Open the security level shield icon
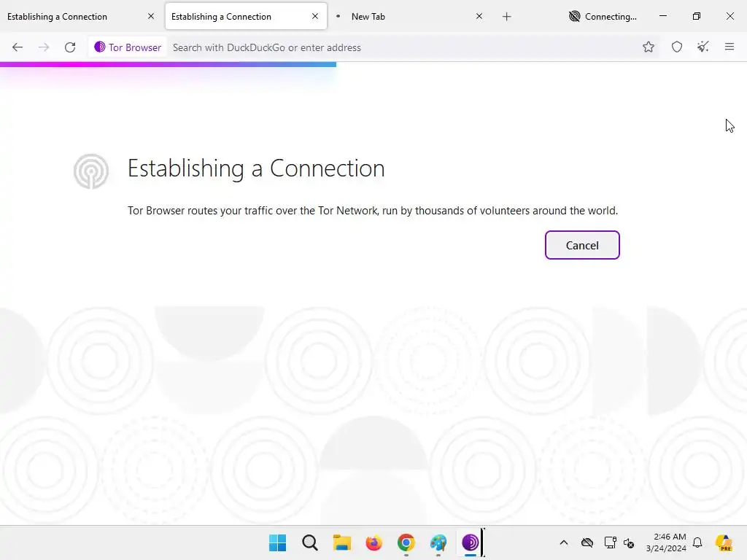Screen dimensions: 747x560 [676, 47]
